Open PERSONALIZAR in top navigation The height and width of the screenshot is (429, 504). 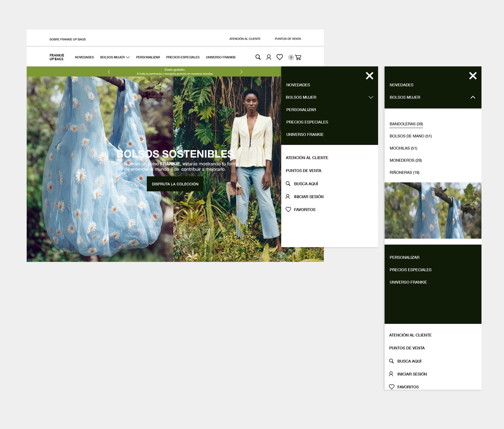tap(148, 57)
